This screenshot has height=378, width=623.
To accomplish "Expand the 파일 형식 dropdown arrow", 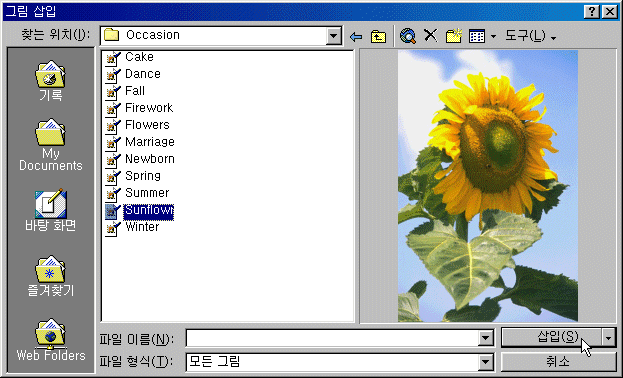I will (x=486, y=362).
